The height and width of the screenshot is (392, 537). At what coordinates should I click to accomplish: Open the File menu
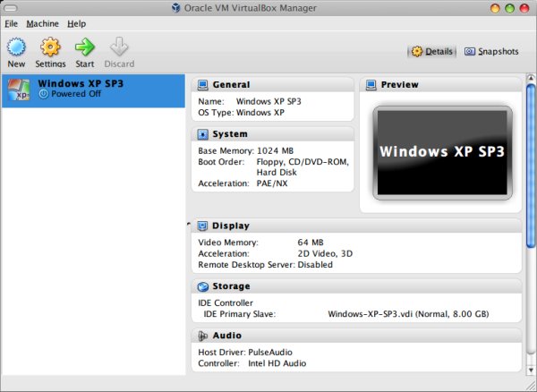[11, 23]
